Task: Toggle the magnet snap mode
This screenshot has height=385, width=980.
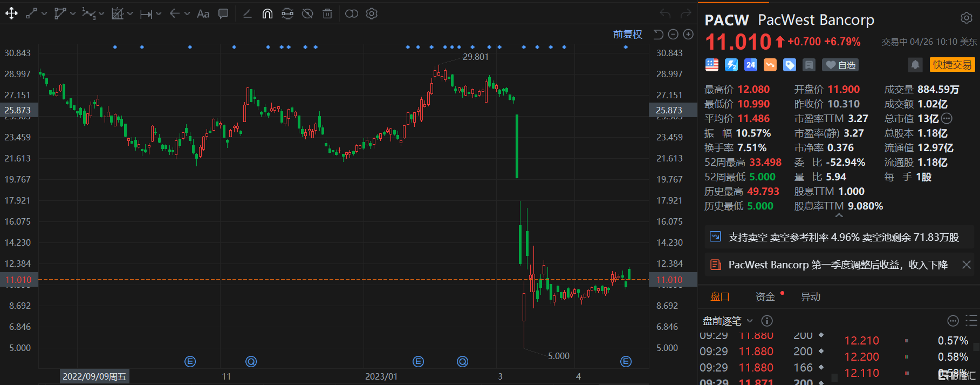Action: [x=267, y=13]
